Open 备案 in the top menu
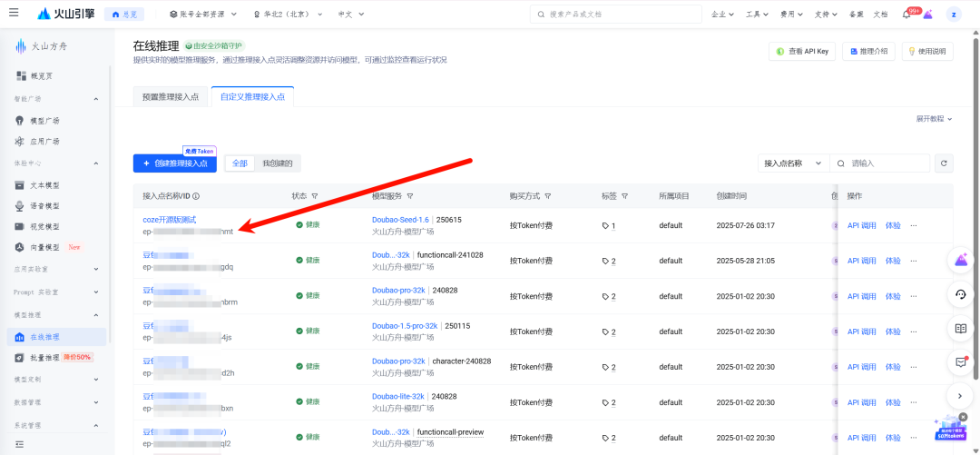The height and width of the screenshot is (455, 980). (857, 15)
